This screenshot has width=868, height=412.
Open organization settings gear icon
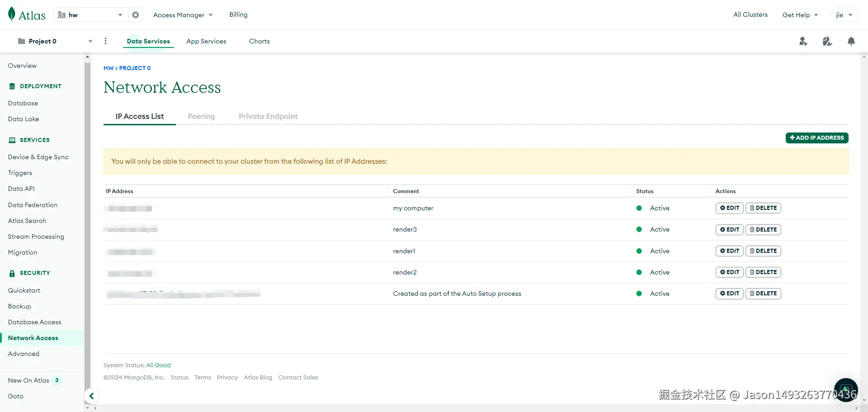coord(136,15)
